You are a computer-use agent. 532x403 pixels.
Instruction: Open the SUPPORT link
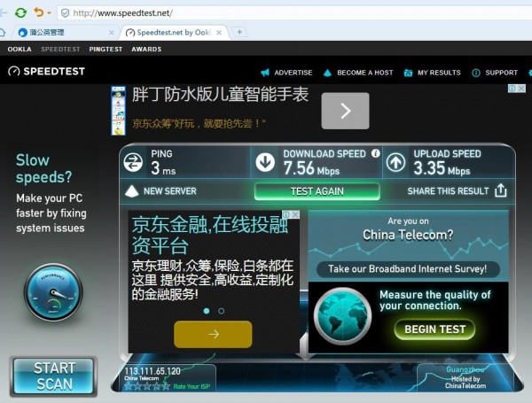coord(502,73)
